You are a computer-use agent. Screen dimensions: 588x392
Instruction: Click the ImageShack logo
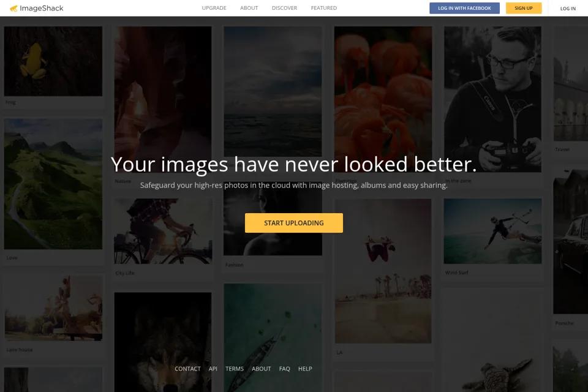[x=36, y=8]
